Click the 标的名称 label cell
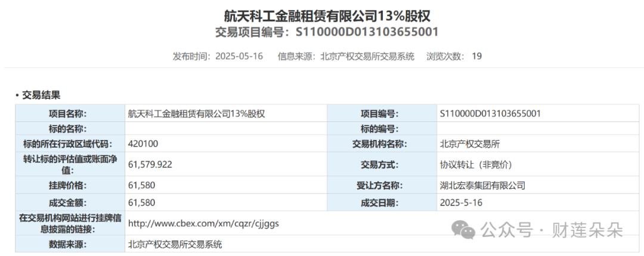644x256 pixels. pyautogui.click(x=70, y=129)
